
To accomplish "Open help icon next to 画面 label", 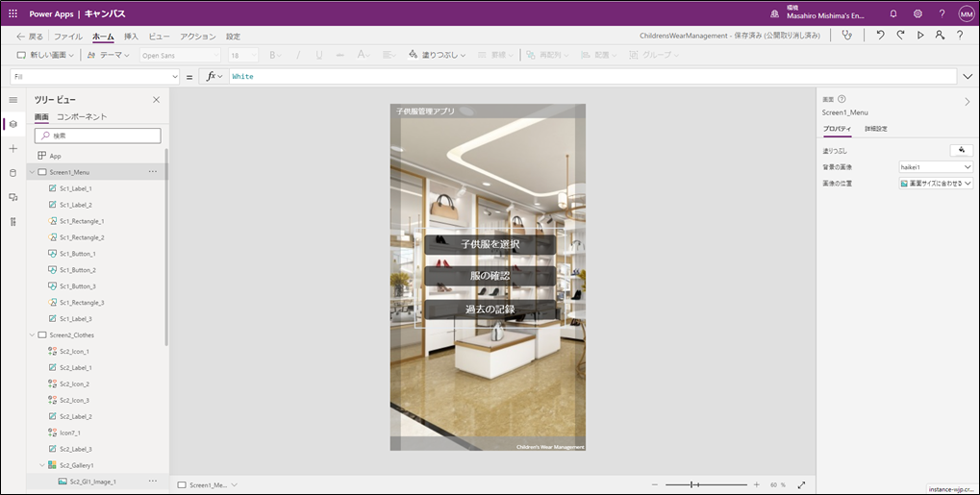I will 842,99.
